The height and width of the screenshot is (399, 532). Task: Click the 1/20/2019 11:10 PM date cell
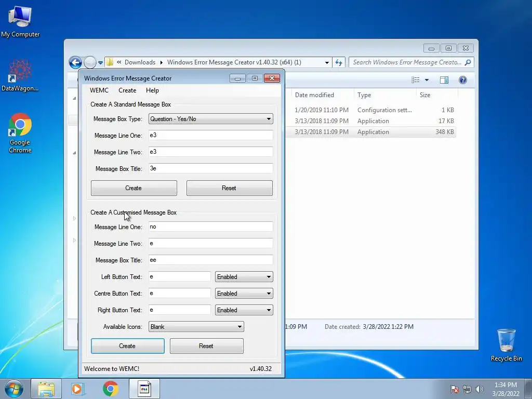(x=321, y=110)
